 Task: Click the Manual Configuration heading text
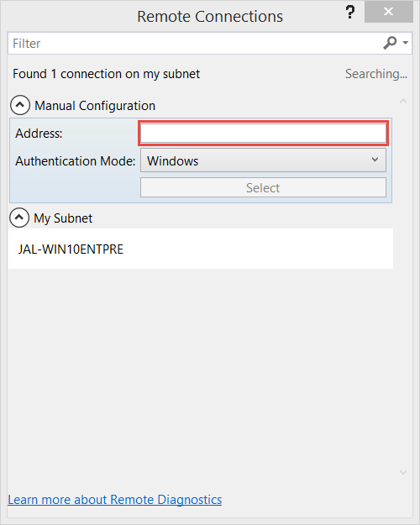click(95, 106)
